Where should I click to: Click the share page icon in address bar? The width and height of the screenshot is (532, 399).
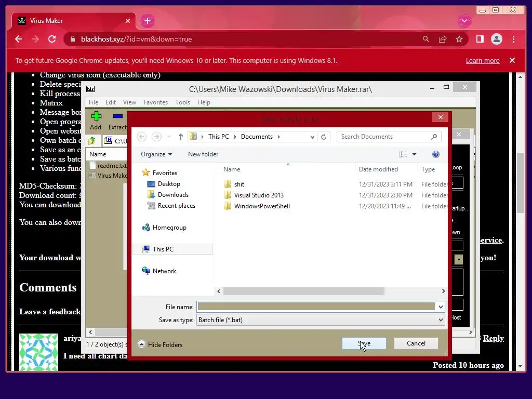[x=443, y=39]
